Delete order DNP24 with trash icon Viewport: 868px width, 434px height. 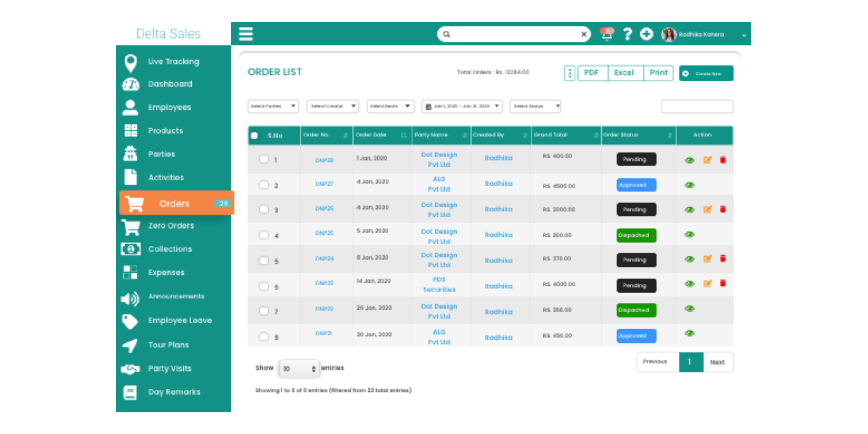click(723, 259)
